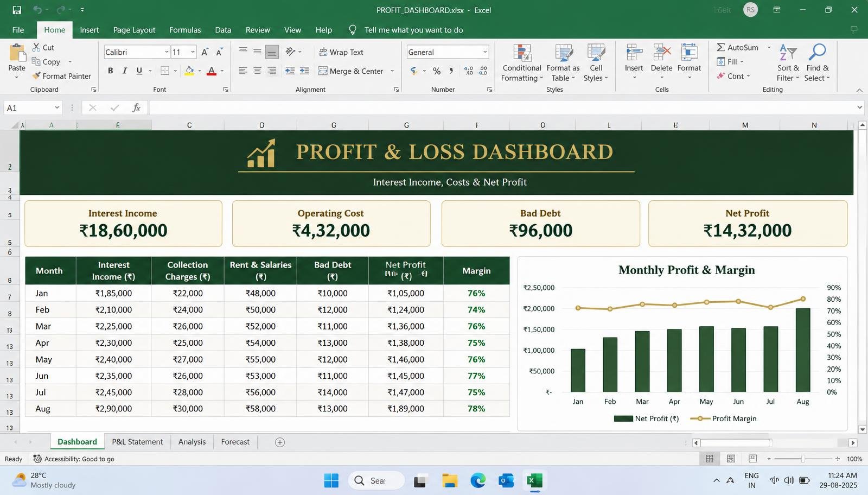Open the Fill Color yellow swatch

click(x=189, y=71)
